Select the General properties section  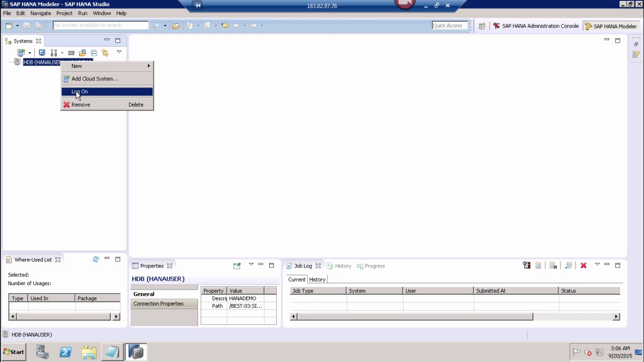click(x=164, y=294)
